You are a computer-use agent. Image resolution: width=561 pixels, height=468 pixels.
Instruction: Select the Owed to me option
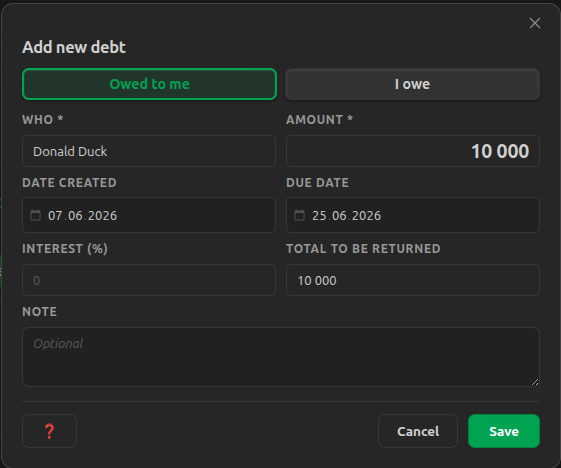click(149, 84)
